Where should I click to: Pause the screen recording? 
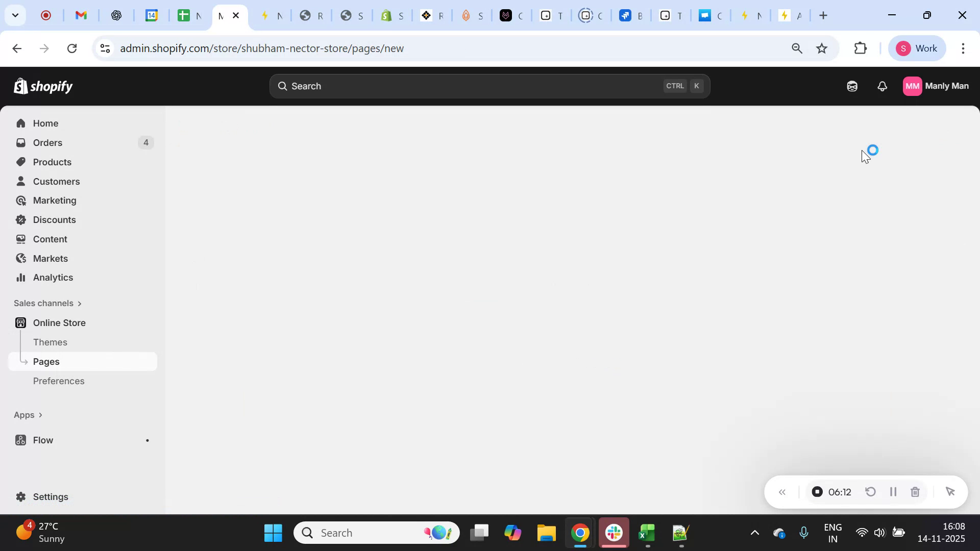tap(893, 491)
